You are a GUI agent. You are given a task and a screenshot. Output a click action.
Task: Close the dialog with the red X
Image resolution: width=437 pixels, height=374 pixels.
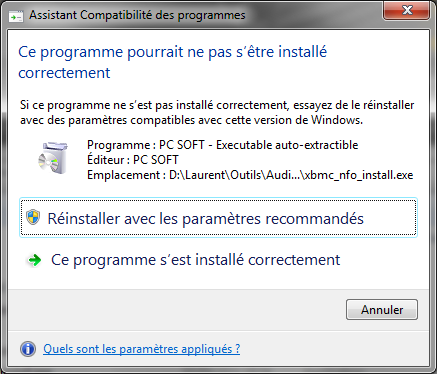pos(407,11)
